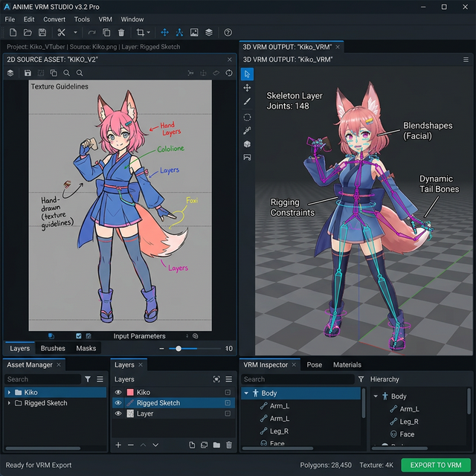
Task: Select the bone hierarchy rig tool
Action: click(179, 33)
